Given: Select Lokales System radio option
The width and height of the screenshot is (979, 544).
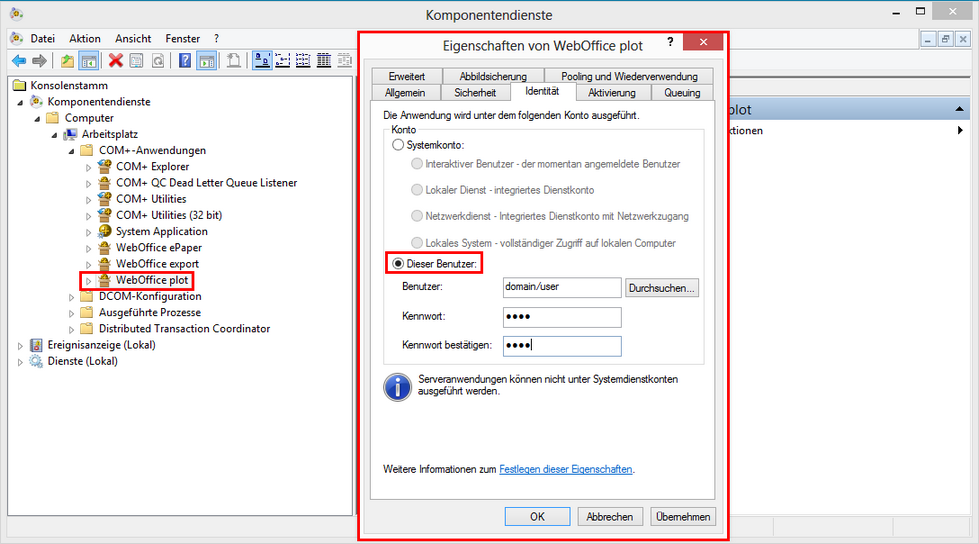Looking at the screenshot, I should click(x=416, y=242).
